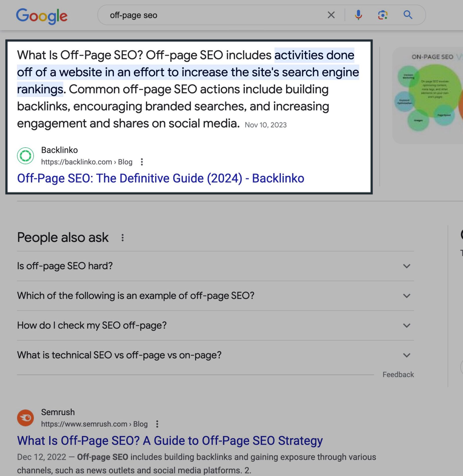Clear the search query with the X icon
The width and height of the screenshot is (463, 476).
[331, 15]
